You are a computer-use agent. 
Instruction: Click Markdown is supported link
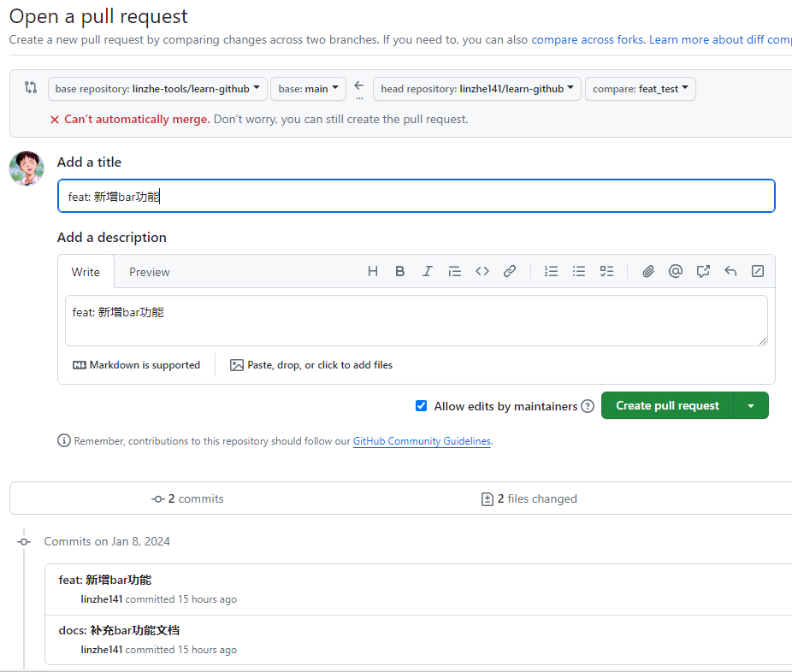point(136,365)
